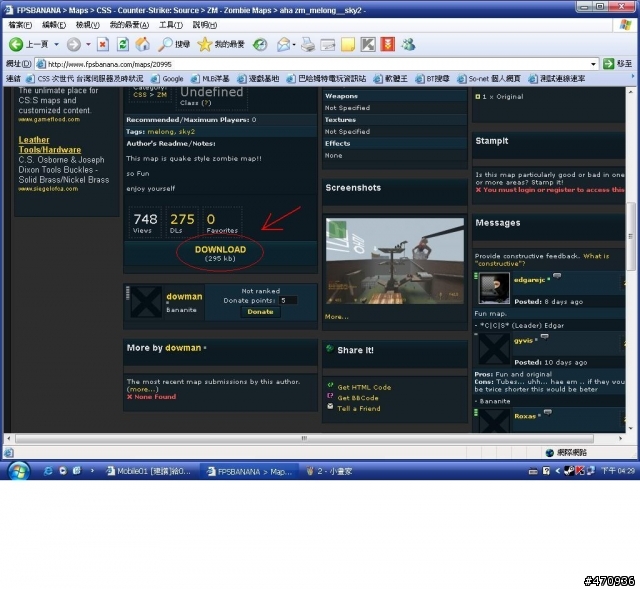Open History with the green clock icon
Viewport: 640px width, 589px height.
(x=260, y=44)
